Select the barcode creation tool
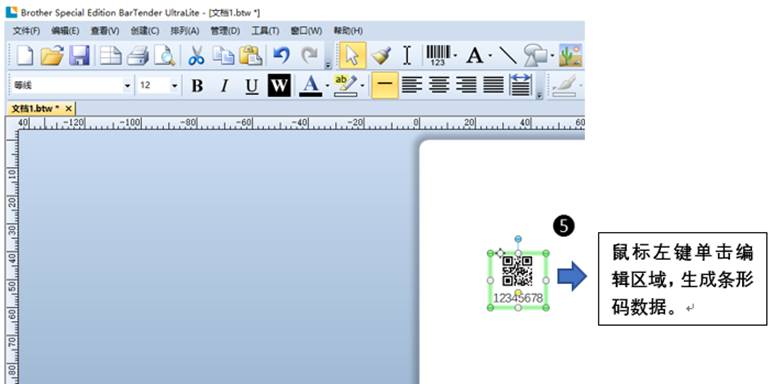 [438, 55]
